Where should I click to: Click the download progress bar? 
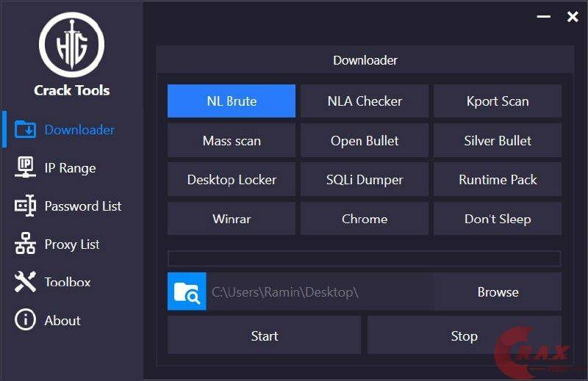click(365, 258)
